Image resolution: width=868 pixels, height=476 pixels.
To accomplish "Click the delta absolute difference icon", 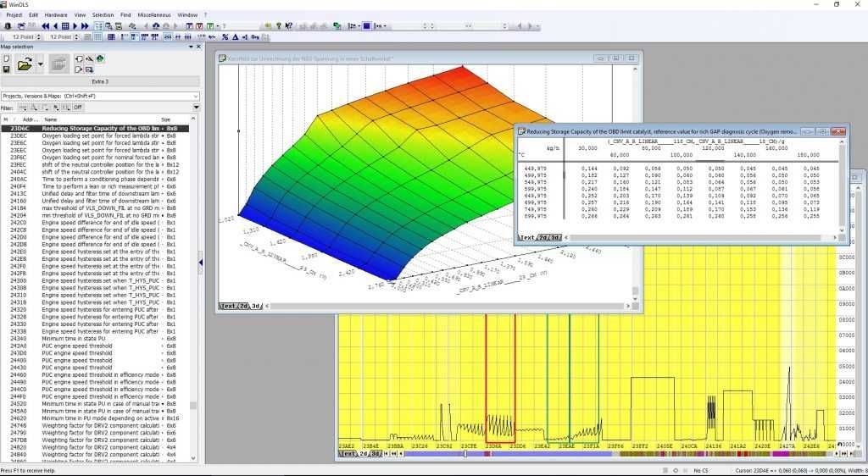I will tap(235, 37).
